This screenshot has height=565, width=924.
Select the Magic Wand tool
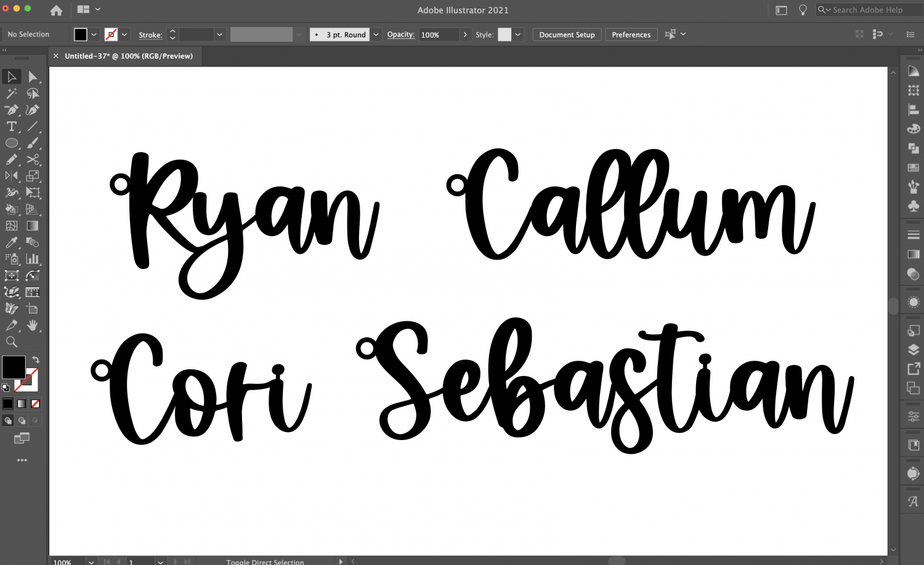(12, 94)
